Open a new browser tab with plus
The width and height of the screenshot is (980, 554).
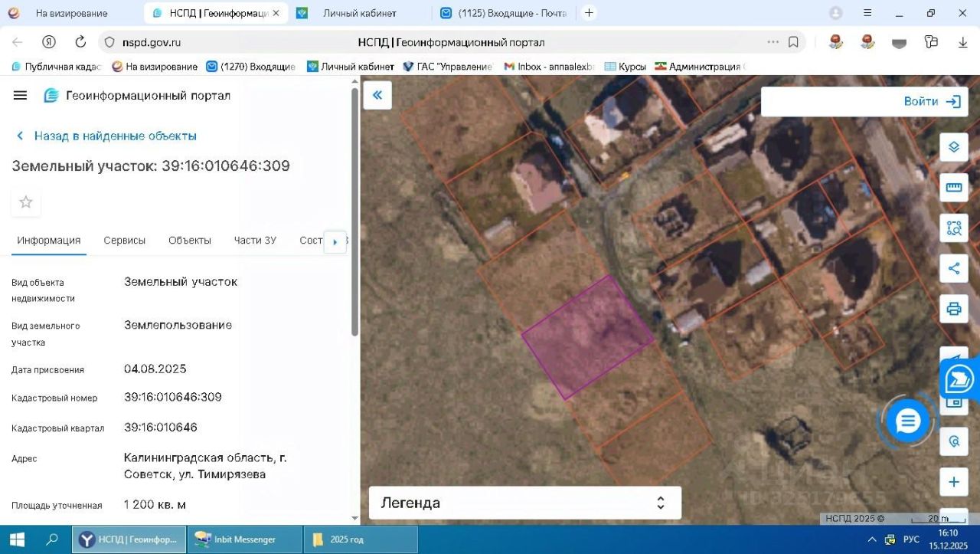click(589, 13)
